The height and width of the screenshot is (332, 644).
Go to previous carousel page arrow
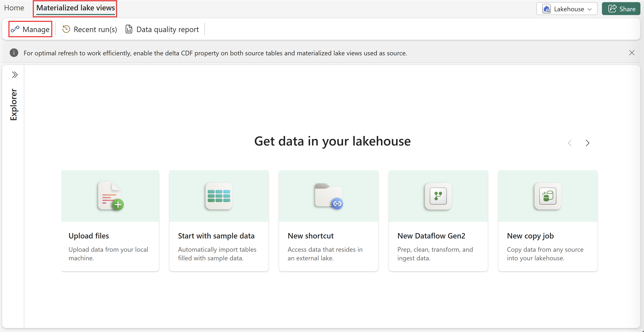pyautogui.click(x=570, y=143)
